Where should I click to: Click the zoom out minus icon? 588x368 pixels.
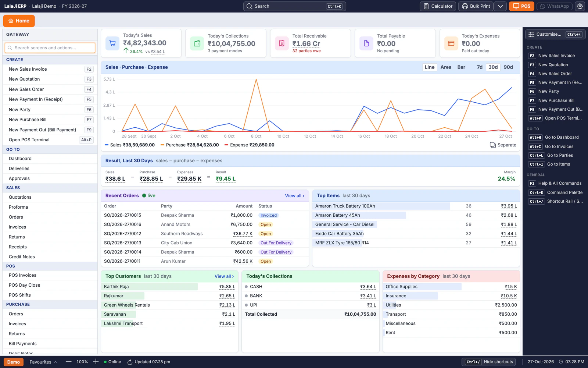pyautogui.click(x=68, y=362)
